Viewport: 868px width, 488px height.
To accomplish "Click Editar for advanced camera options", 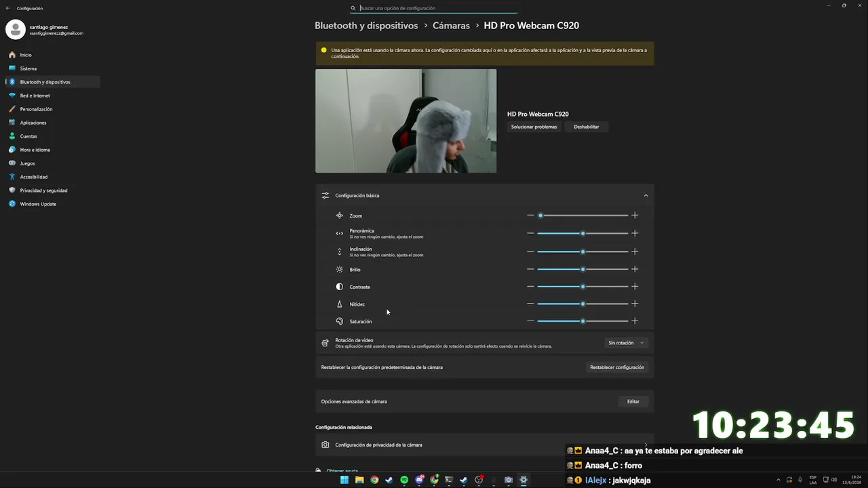I will point(633,401).
